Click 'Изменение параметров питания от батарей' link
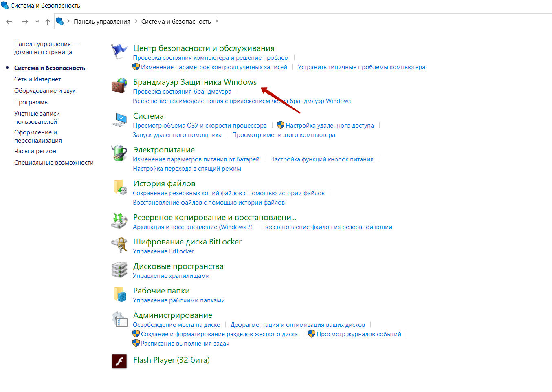This screenshot has width=552, height=392. tap(196, 159)
